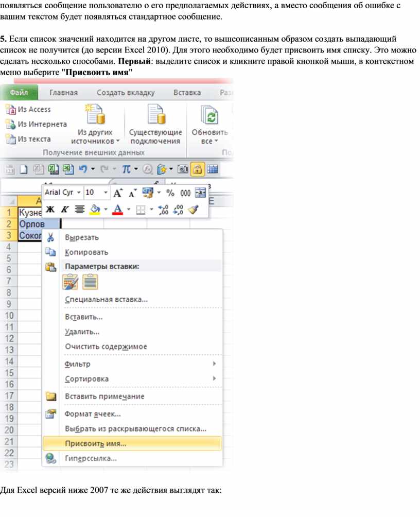Click the undo arrow icon
Screen dimensions: 420x517
(83, 169)
